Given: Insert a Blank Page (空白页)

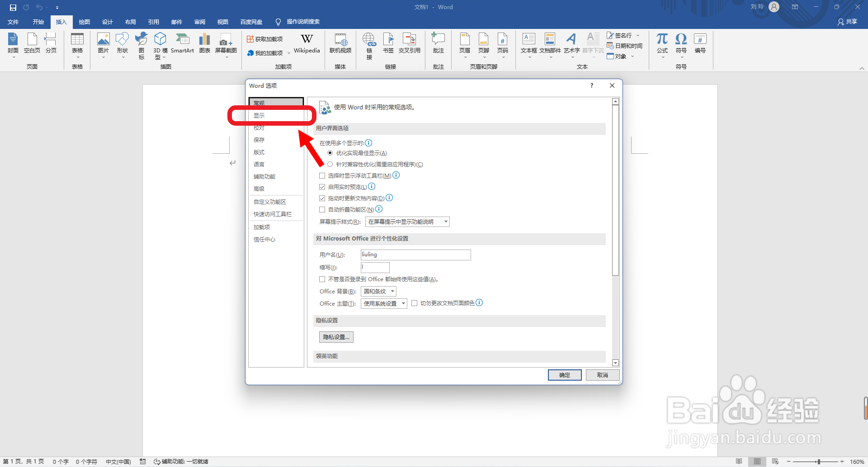Looking at the screenshot, I should pyautogui.click(x=32, y=44).
